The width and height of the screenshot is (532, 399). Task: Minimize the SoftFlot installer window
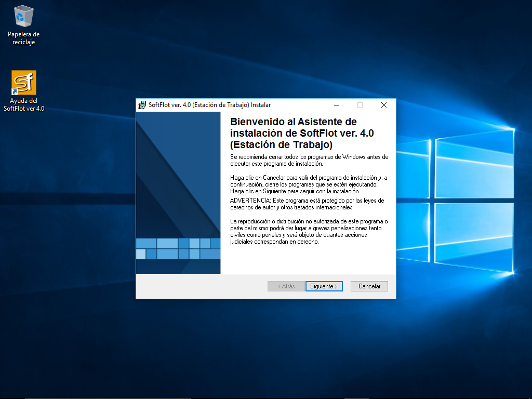click(336, 105)
